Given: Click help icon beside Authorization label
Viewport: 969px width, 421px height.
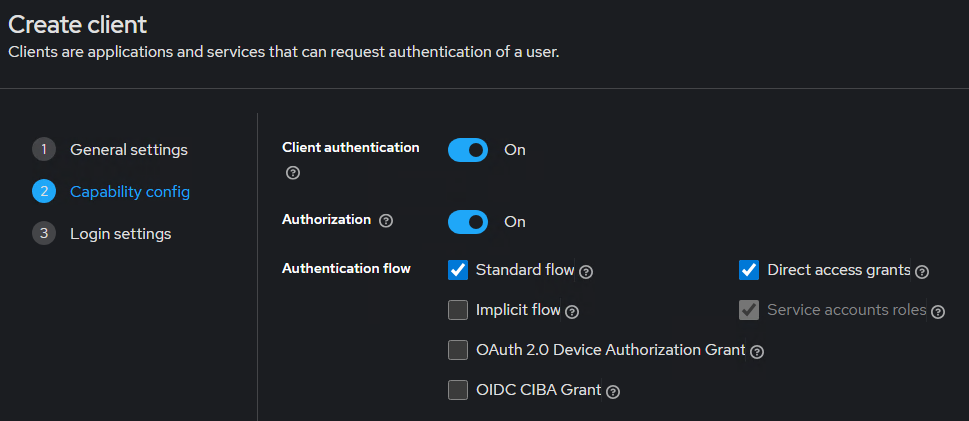Looking at the screenshot, I should coord(386,220).
